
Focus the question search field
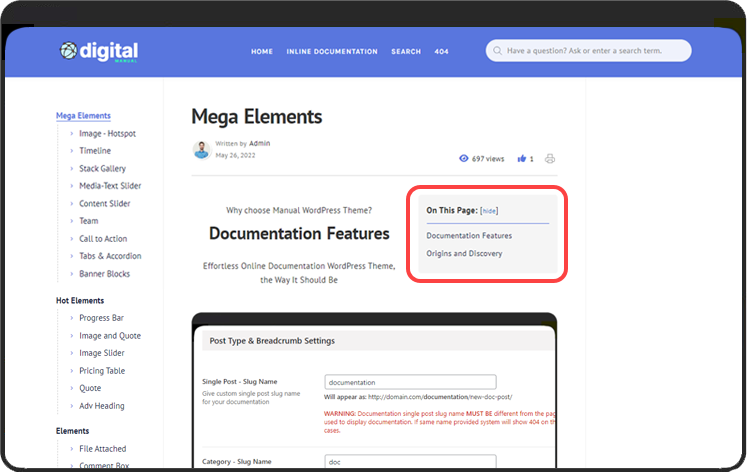tap(595, 51)
